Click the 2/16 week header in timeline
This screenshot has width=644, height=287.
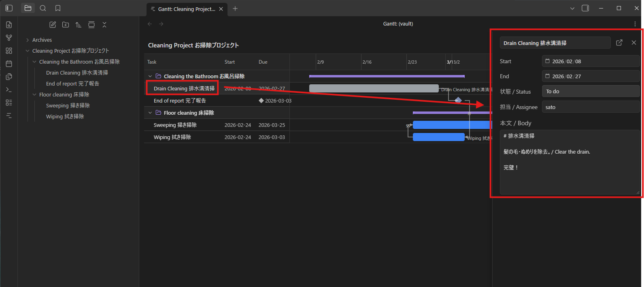tap(367, 62)
